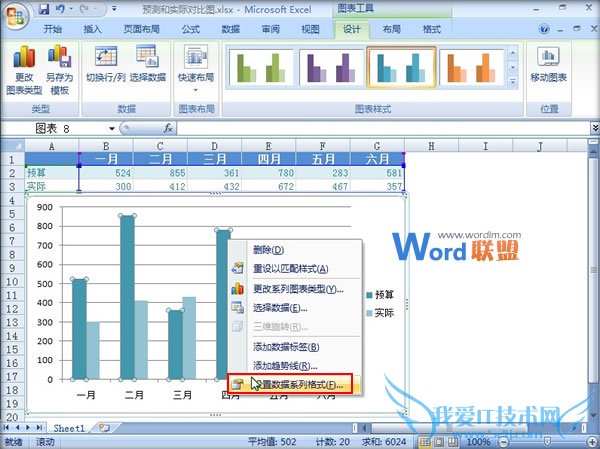Select the green chart style thumbnail
The image size is (600, 449).
pos(261,67)
